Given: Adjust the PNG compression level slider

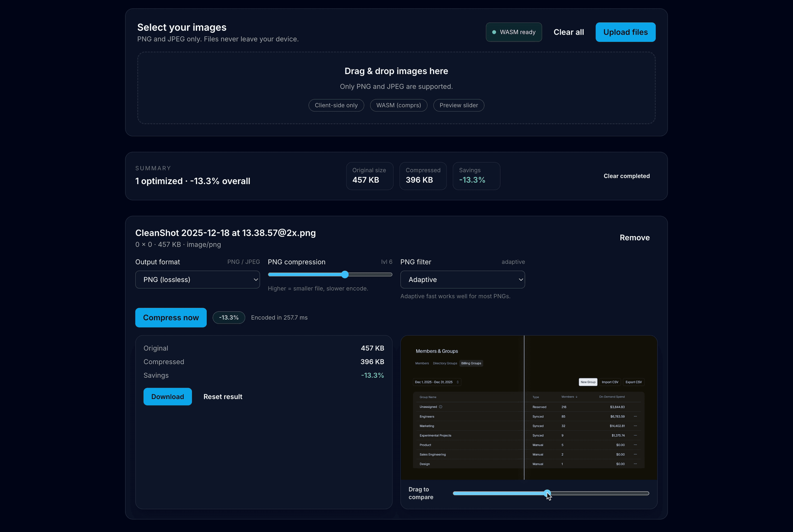Looking at the screenshot, I should pyautogui.click(x=345, y=274).
